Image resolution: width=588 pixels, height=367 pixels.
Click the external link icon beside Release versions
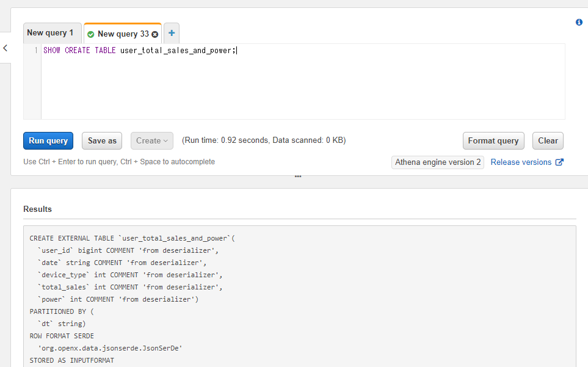pyautogui.click(x=559, y=162)
